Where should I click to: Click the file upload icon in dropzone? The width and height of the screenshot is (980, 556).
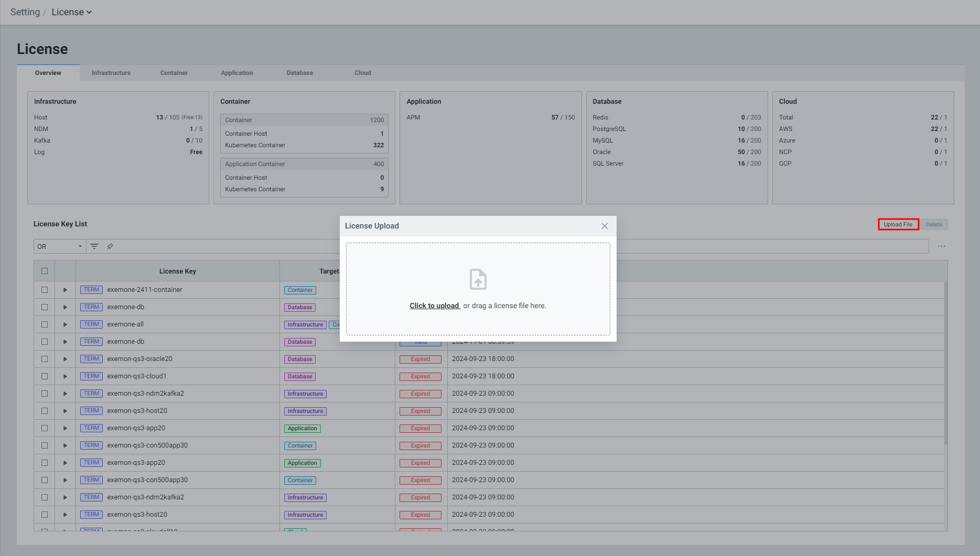pos(478,279)
